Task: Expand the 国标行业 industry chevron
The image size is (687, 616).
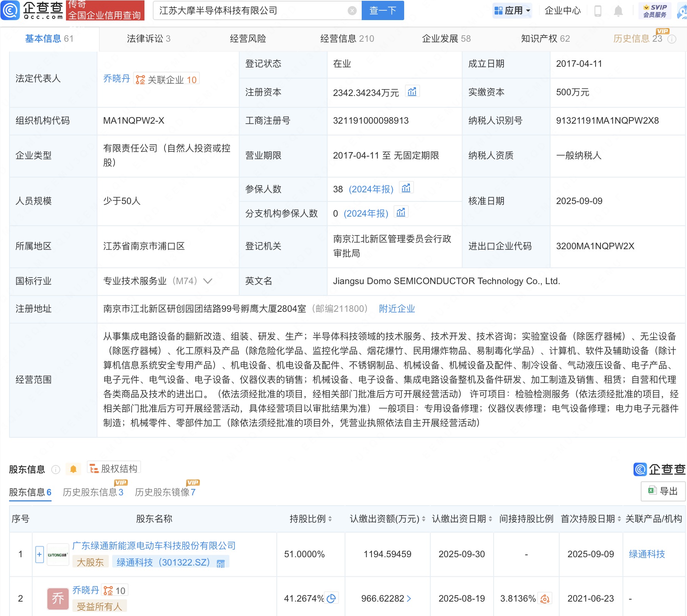Action: coord(208,281)
